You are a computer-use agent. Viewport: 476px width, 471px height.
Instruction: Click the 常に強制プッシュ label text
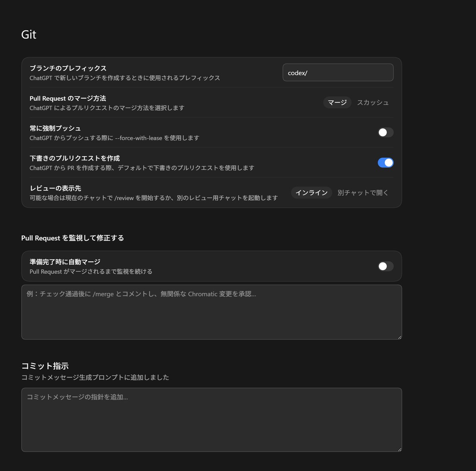coord(55,128)
